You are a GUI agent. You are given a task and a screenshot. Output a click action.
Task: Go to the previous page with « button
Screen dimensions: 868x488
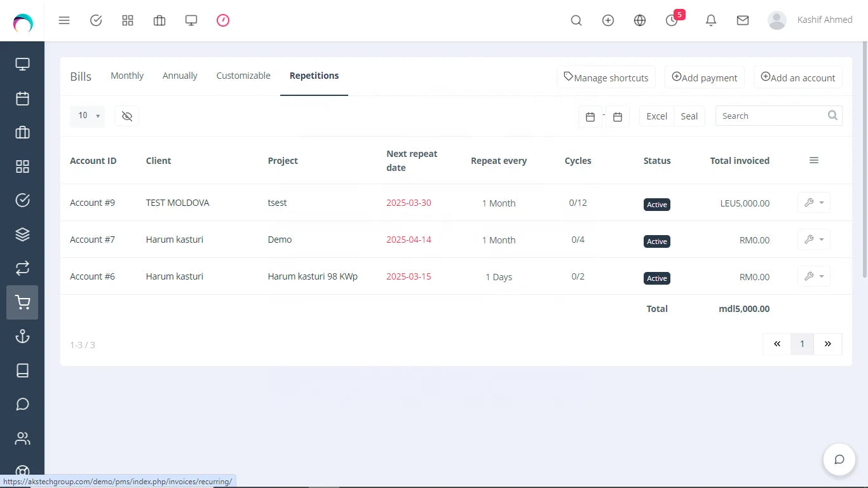pos(777,344)
